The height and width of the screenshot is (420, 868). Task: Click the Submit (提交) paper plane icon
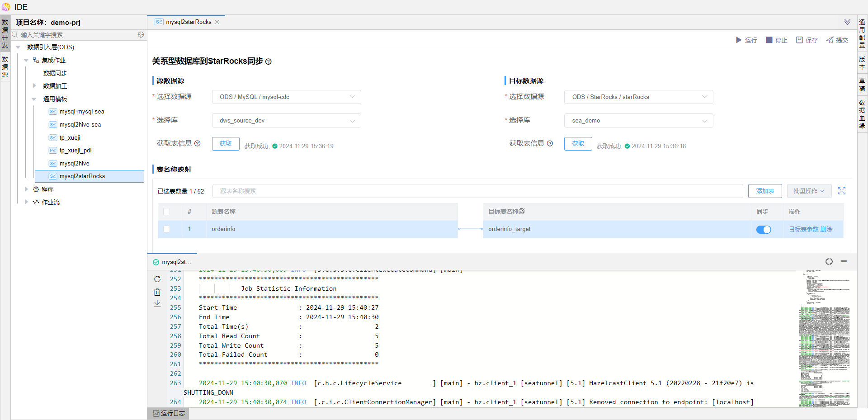tap(830, 40)
